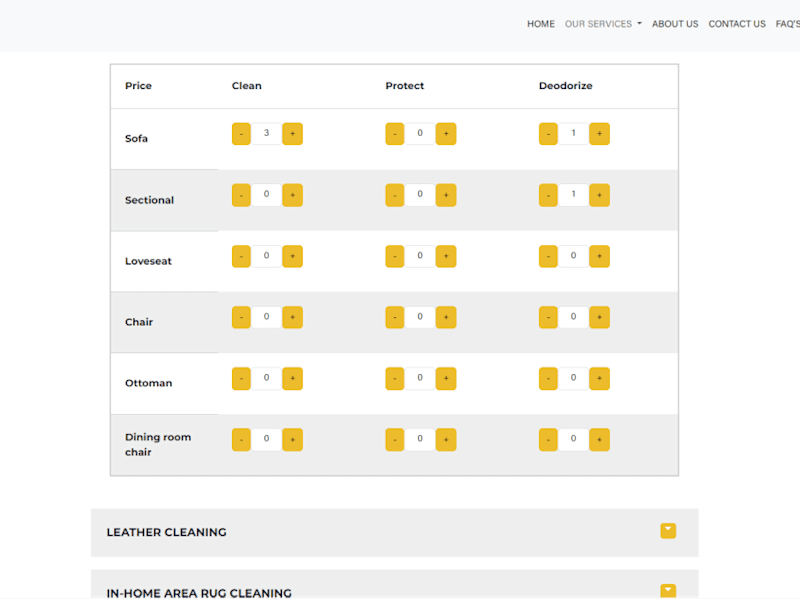Decrease Ottoman Clean quantity
This screenshot has height=600, width=800.
241,379
